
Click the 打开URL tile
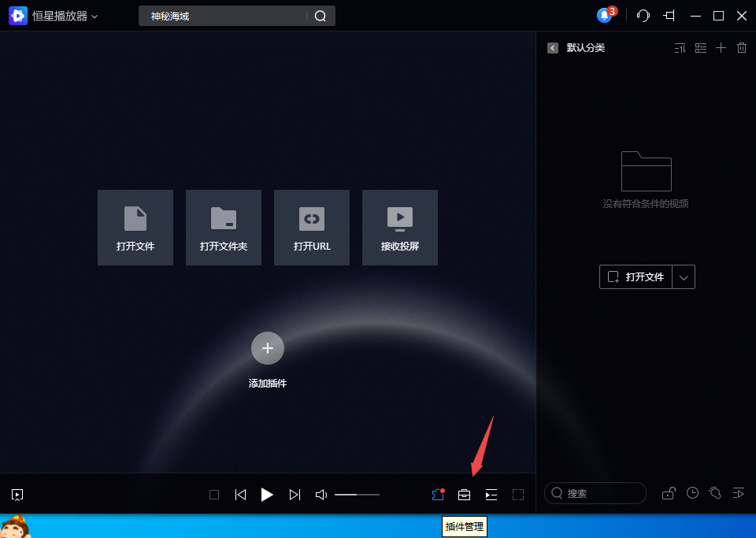tap(312, 228)
